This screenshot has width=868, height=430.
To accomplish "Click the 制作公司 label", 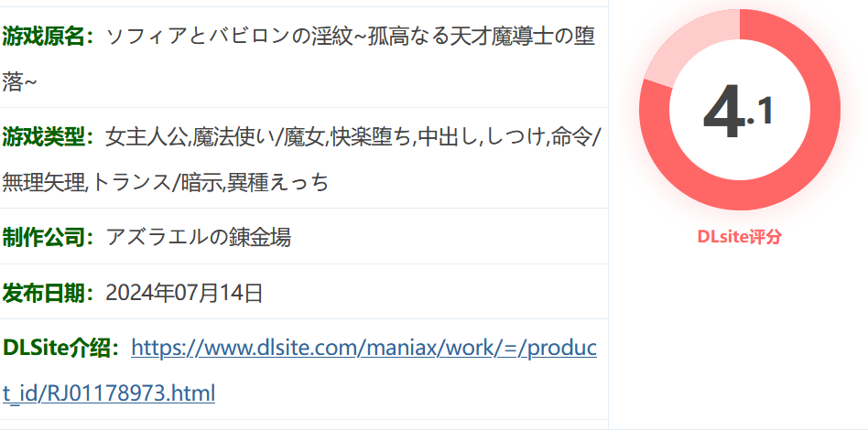I will (49, 237).
